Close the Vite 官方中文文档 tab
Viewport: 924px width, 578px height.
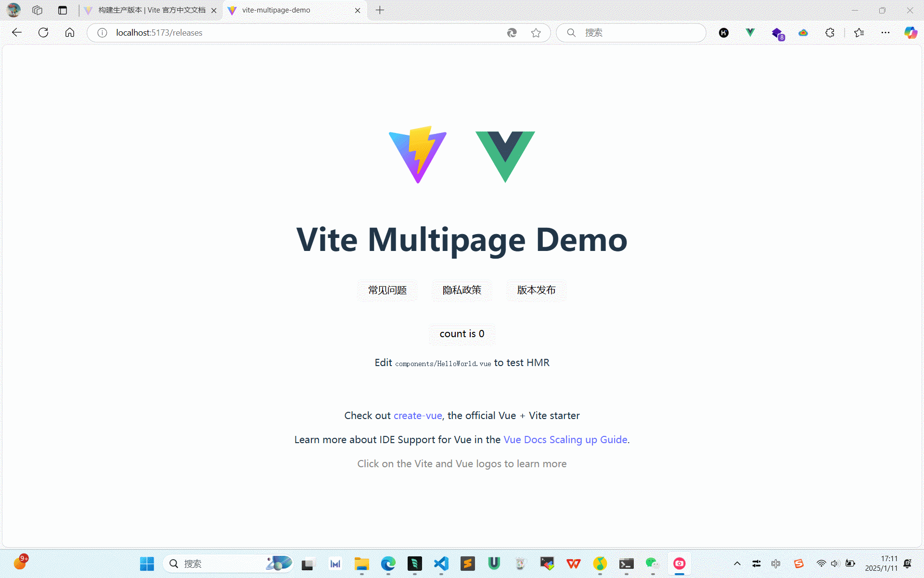pos(214,10)
